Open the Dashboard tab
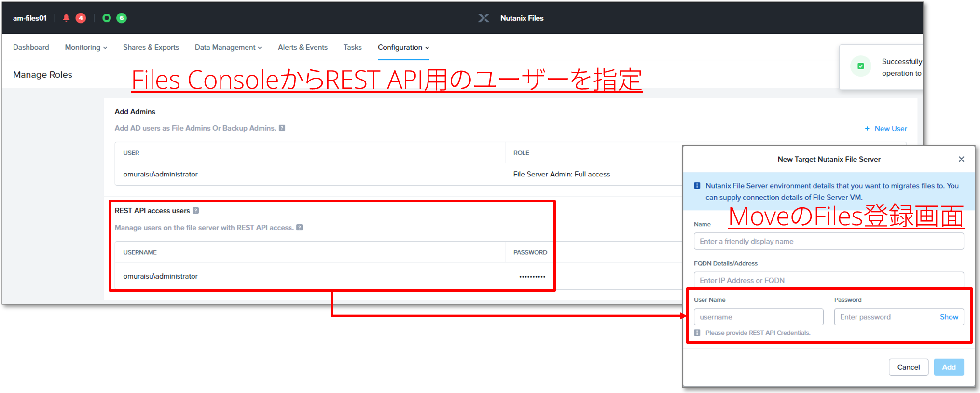The width and height of the screenshot is (980, 393). click(x=31, y=47)
